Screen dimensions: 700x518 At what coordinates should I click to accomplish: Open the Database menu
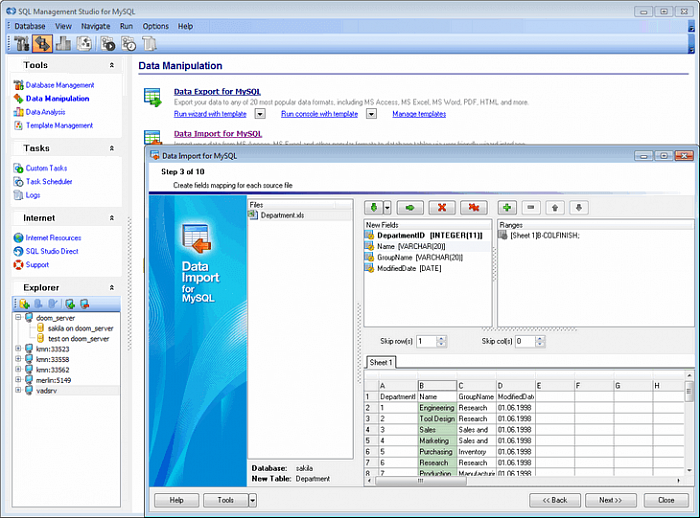tap(30, 26)
